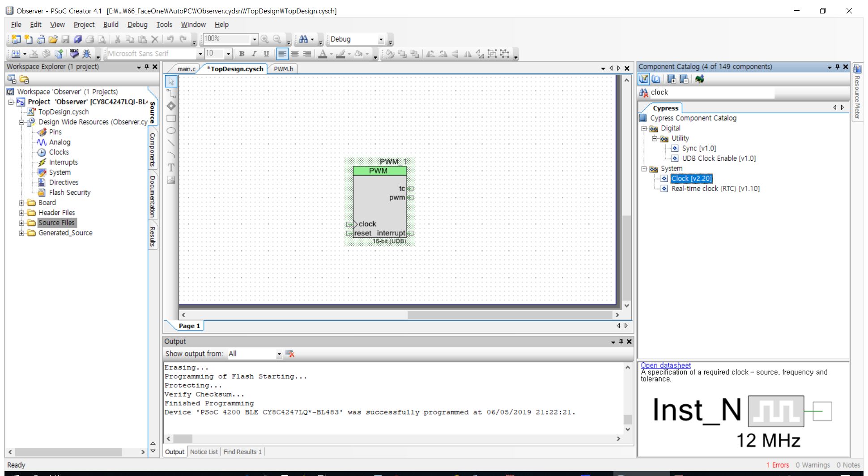
Task: Open the font name dropdown
Action: tap(200, 54)
